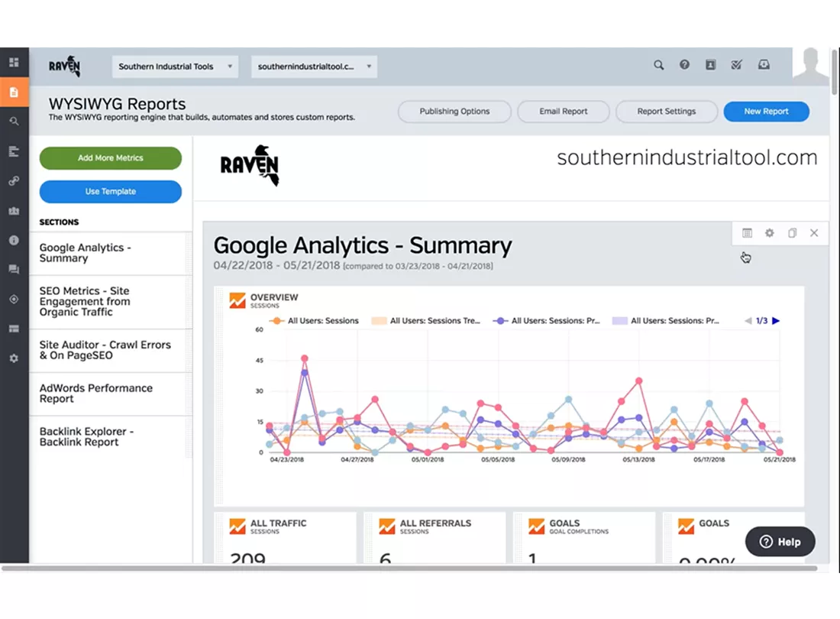Open the Southern Industrial Tools profile dropdown
The height and width of the screenshot is (619, 840).
(175, 66)
